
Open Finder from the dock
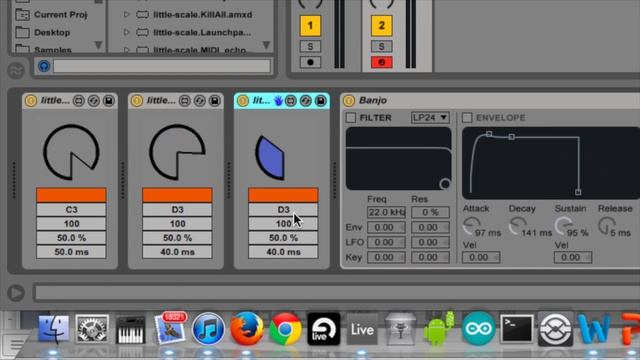click(53, 329)
